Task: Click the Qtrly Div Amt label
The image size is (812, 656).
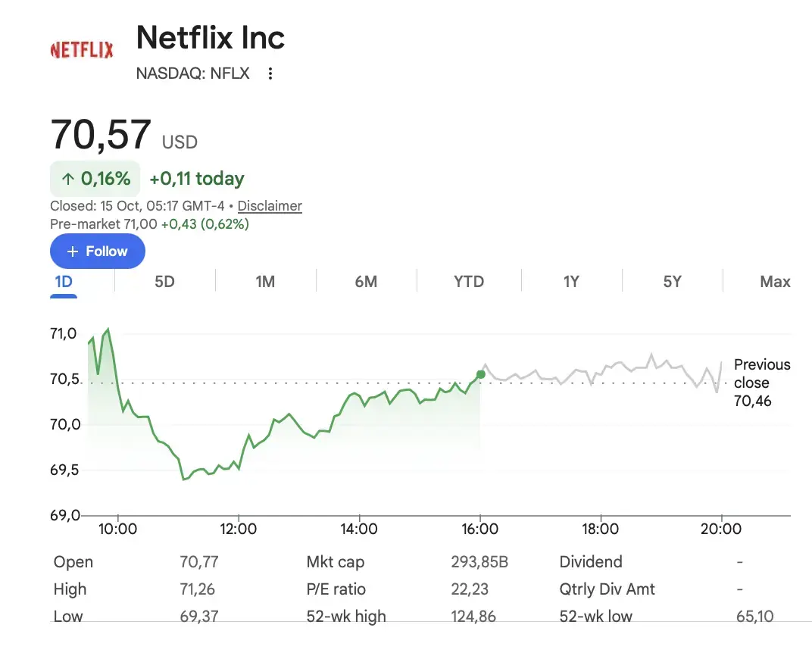Action: point(607,589)
